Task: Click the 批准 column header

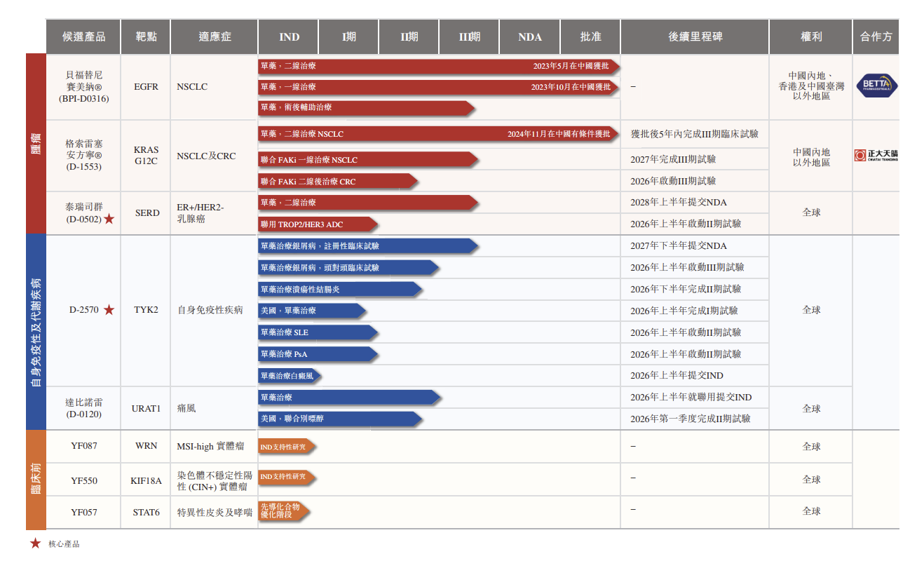Action: click(590, 36)
